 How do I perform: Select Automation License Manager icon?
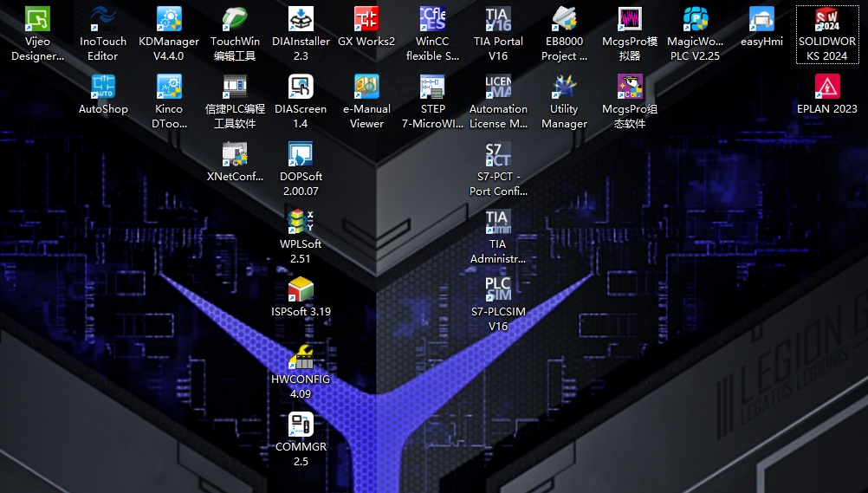(x=498, y=87)
